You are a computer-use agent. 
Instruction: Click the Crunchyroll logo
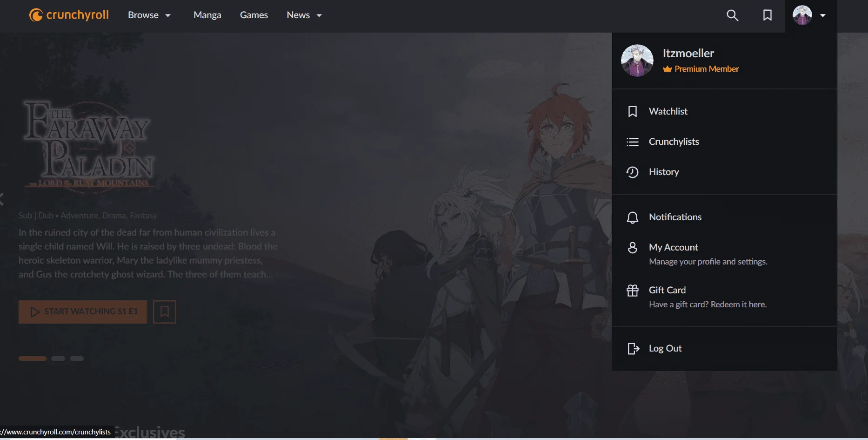69,15
